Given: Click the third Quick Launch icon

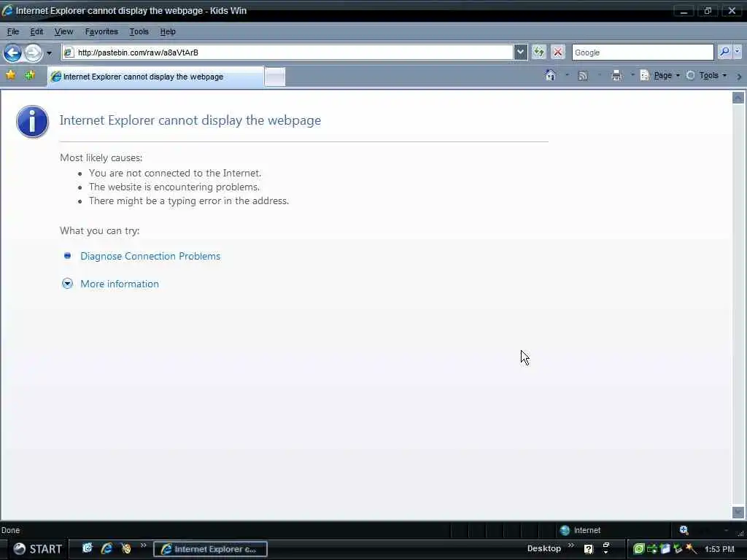Looking at the screenshot, I should tap(125, 548).
